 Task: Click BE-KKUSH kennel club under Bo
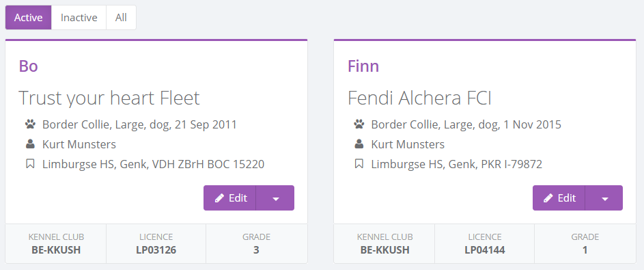(56, 250)
